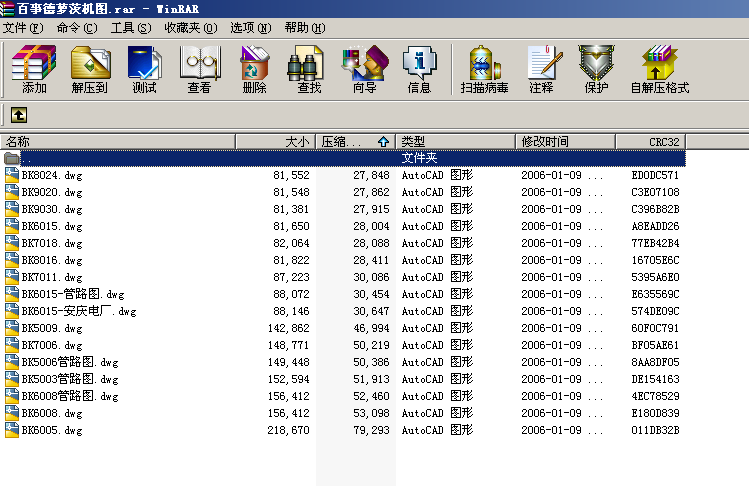Sort by Size (大小) column header
This screenshot has width=749, height=486.
pos(276,142)
